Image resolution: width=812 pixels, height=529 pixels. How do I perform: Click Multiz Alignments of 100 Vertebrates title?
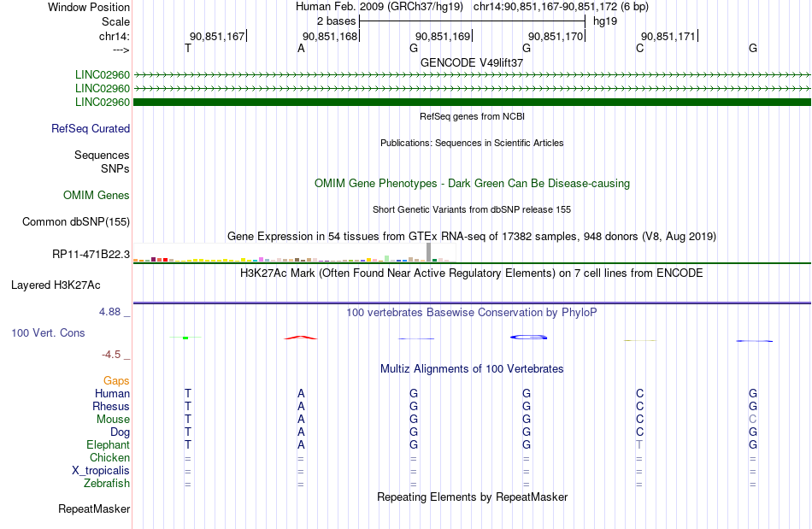pyautogui.click(x=472, y=368)
